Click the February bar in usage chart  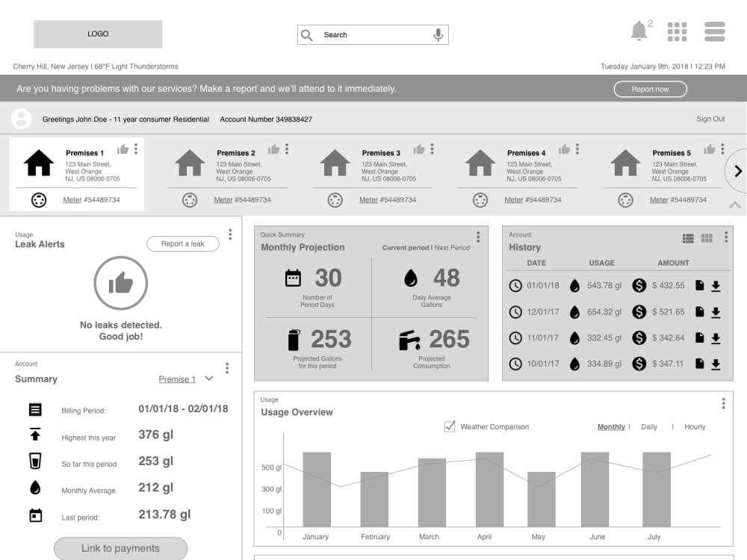[374, 499]
